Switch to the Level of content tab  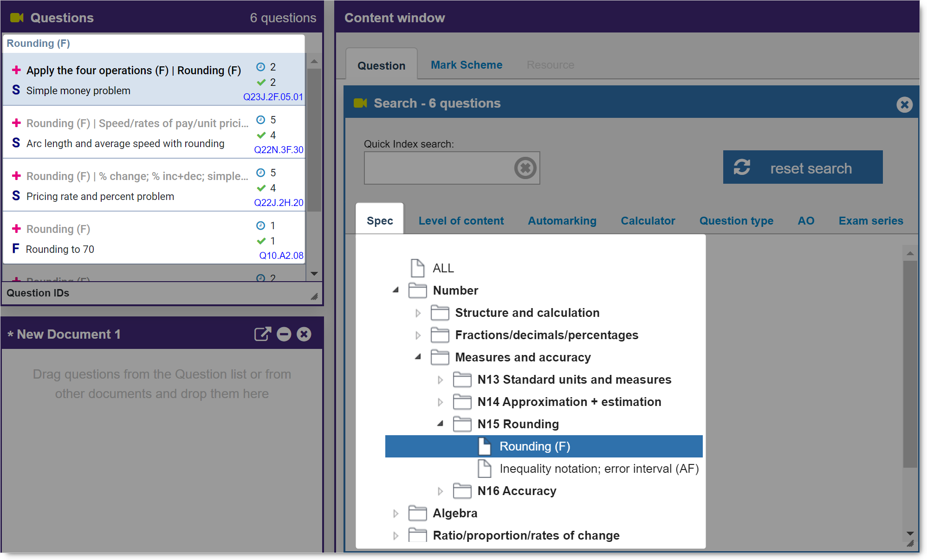[x=460, y=221]
